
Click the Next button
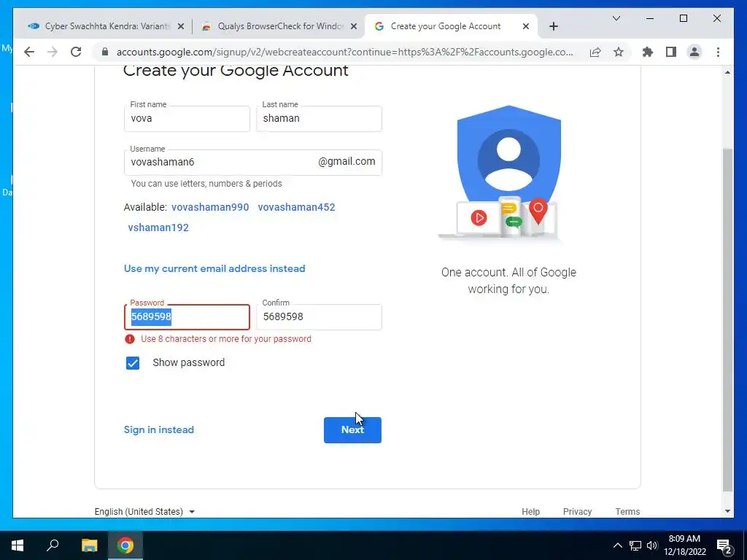[352, 430]
